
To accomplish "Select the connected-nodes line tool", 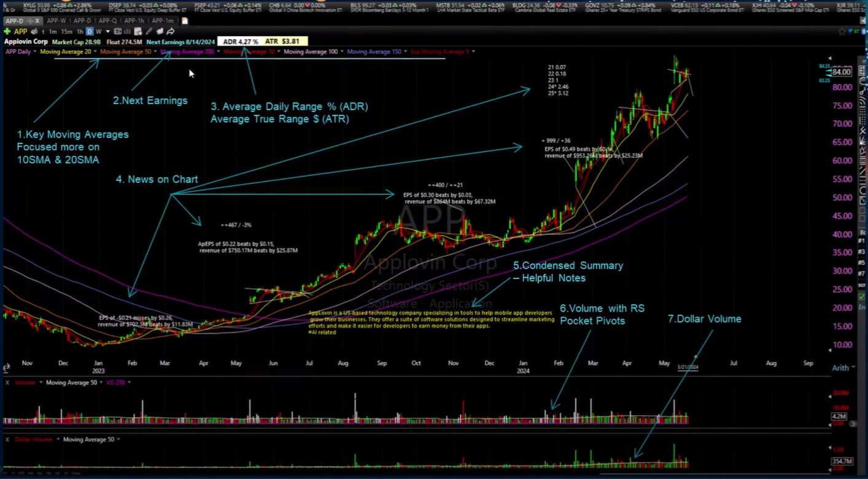I will tap(862, 91).
